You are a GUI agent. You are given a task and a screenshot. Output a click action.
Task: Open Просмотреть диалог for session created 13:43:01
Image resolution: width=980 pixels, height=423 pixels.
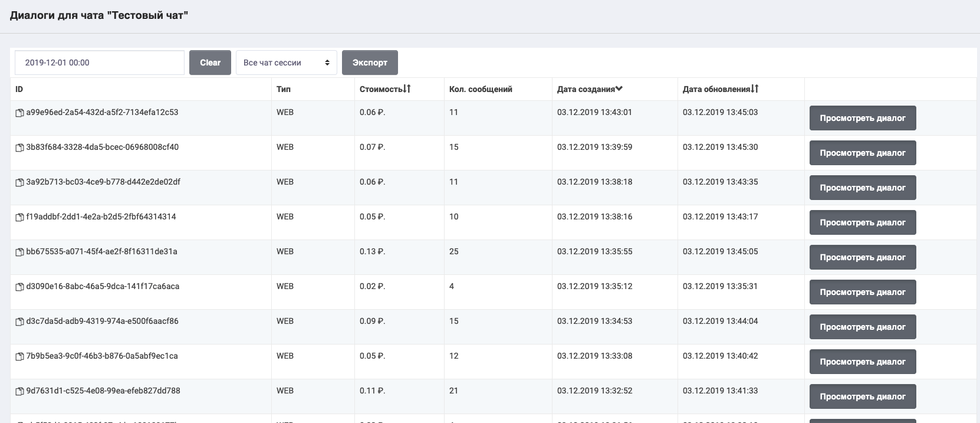(862, 118)
